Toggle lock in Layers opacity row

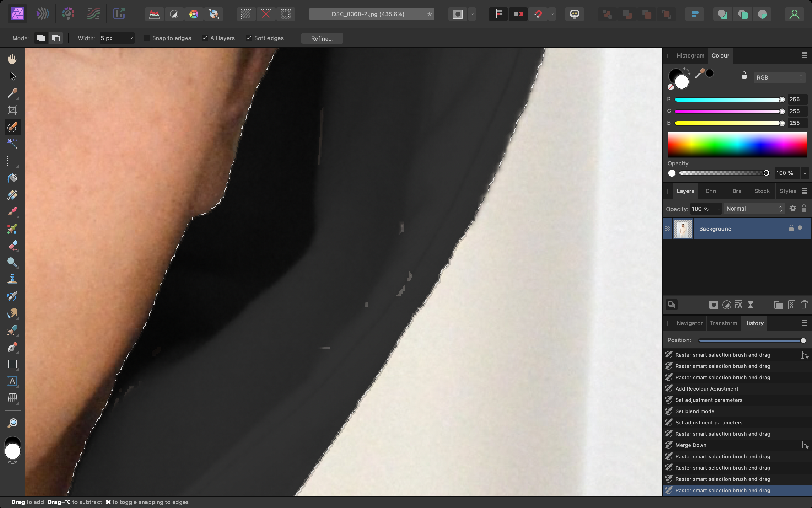click(804, 208)
